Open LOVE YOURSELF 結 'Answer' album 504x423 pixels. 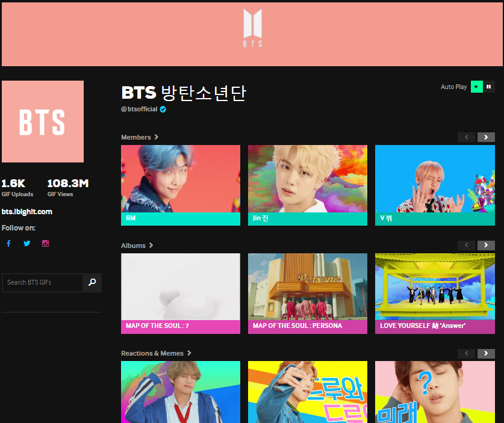pyautogui.click(x=435, y=294)
